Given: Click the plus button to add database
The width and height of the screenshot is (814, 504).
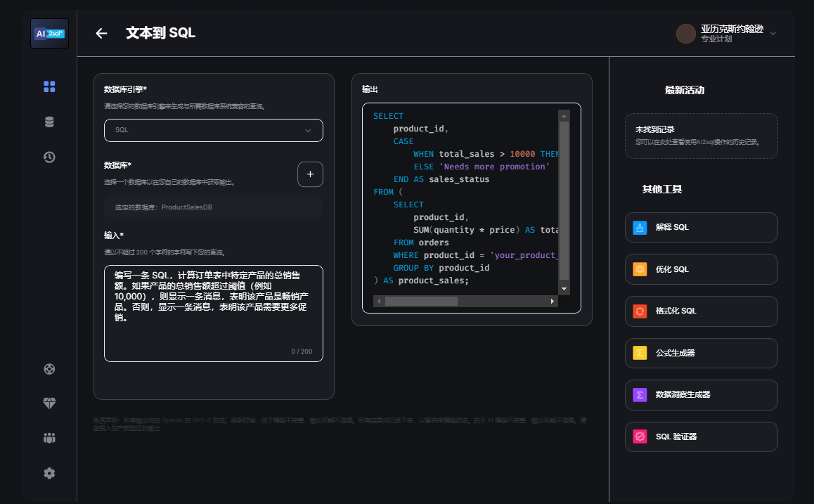Looking at the screenshot, I should pos(311,174).
